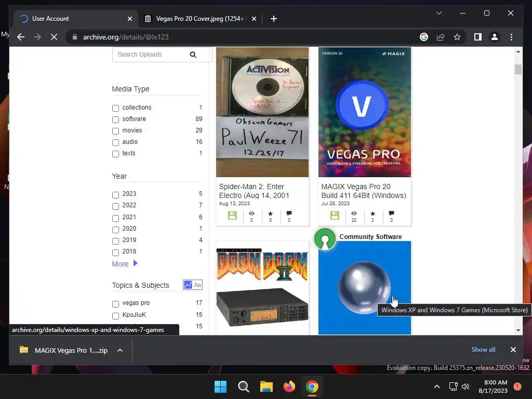Image resolution: width=532 pixels, height=399 pixels.
Task: Open the Spider-Man 2: Enter Electro title link
Action: 254,191
